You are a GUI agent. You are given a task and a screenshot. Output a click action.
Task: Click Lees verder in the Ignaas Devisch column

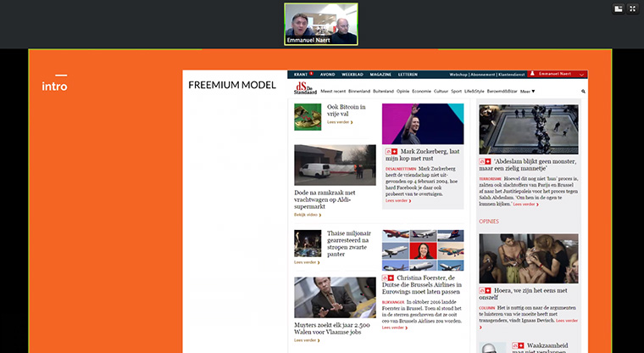[567, 321]
